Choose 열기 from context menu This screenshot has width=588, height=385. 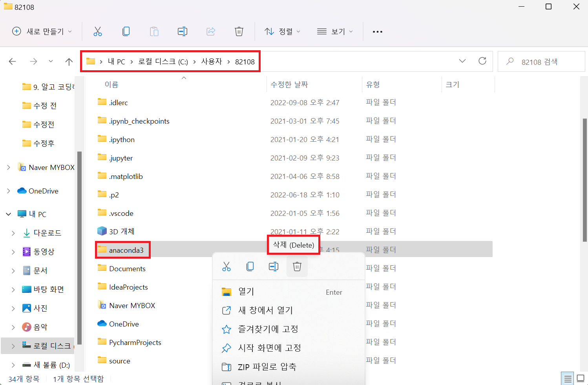[x=289, y=292]
